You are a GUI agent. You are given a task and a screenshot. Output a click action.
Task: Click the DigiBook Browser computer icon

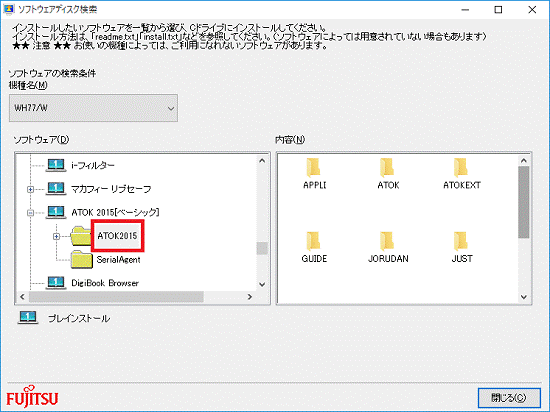pos(56,283)
